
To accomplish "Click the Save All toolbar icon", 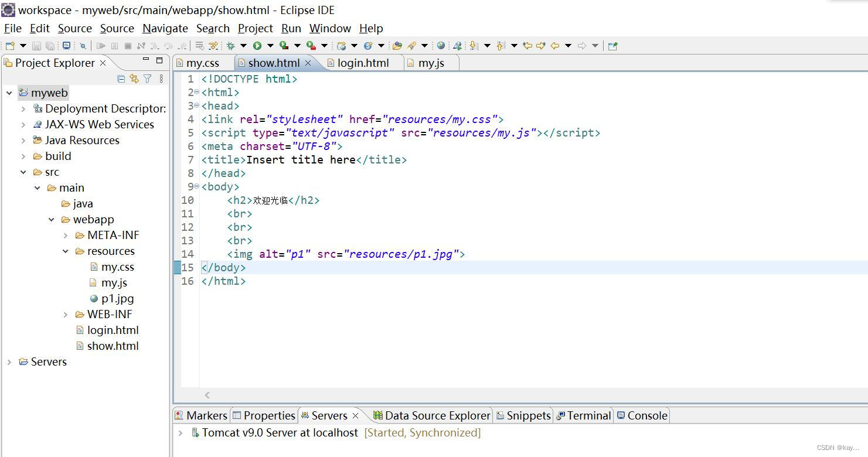I will coord(50,46).
